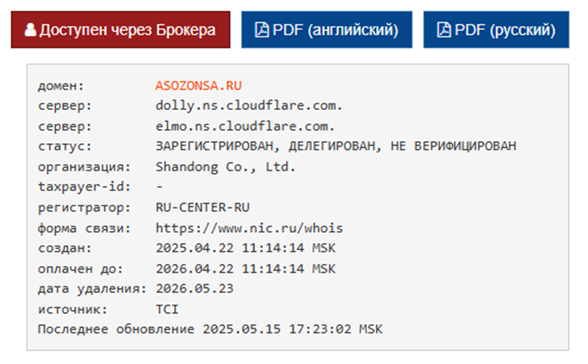Screen dimensions: 588x364
Task: Download the PDF (английский) report
Action: pos(326,30)
